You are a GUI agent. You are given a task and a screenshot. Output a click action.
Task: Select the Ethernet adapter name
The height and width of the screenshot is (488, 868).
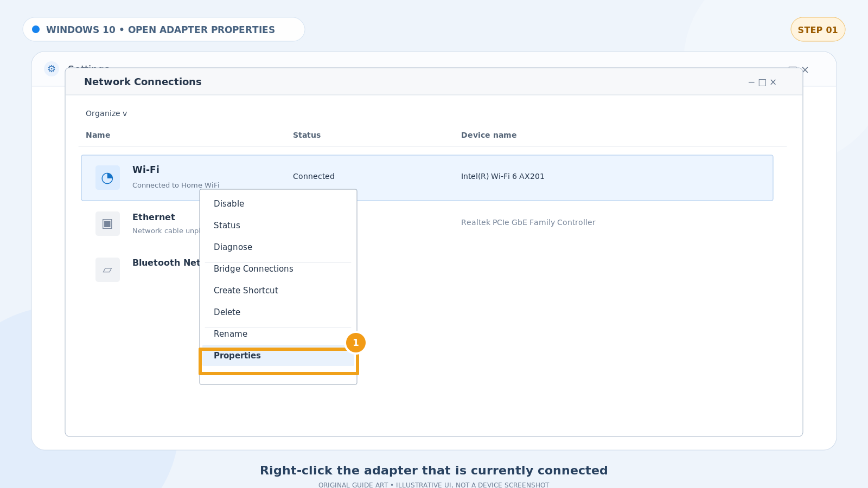click(154, 217)
